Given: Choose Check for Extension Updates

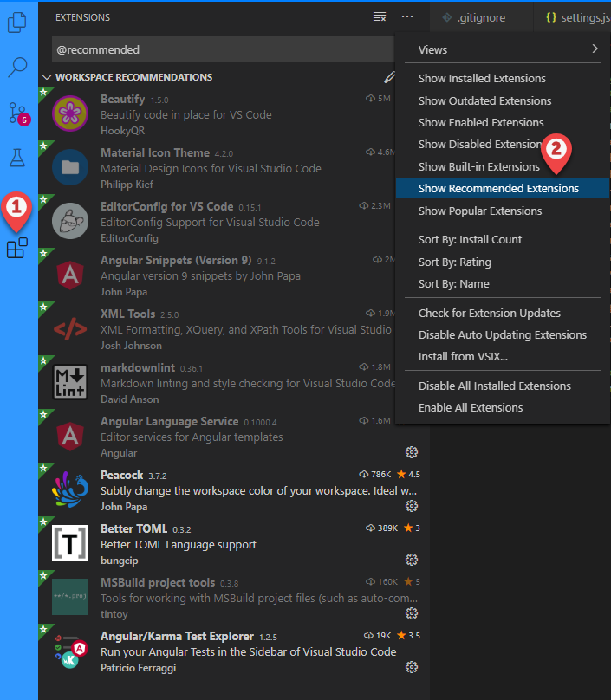Looking at the screenshot, I should point(503,314).
